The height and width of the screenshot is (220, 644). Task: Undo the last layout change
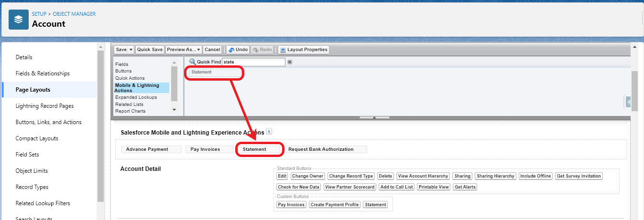(238, 50)
